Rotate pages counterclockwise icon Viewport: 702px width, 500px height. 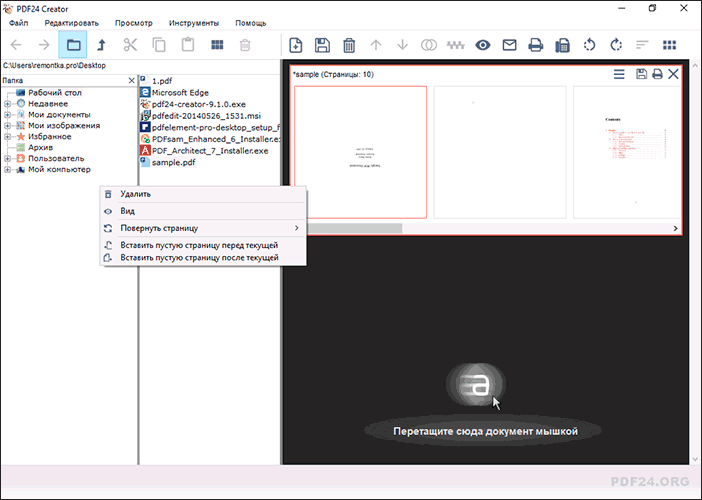590,45
